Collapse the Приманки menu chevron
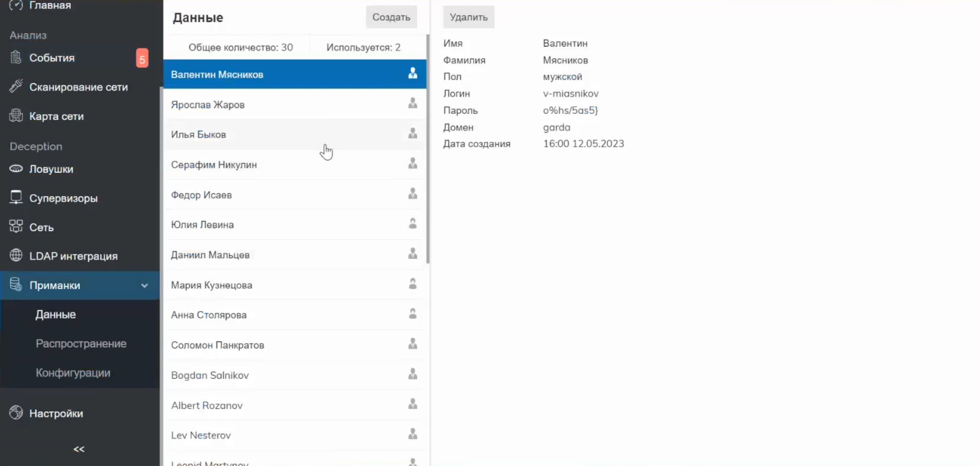The height and width of the screenshot is (466, 980). [x=145, y=286]
